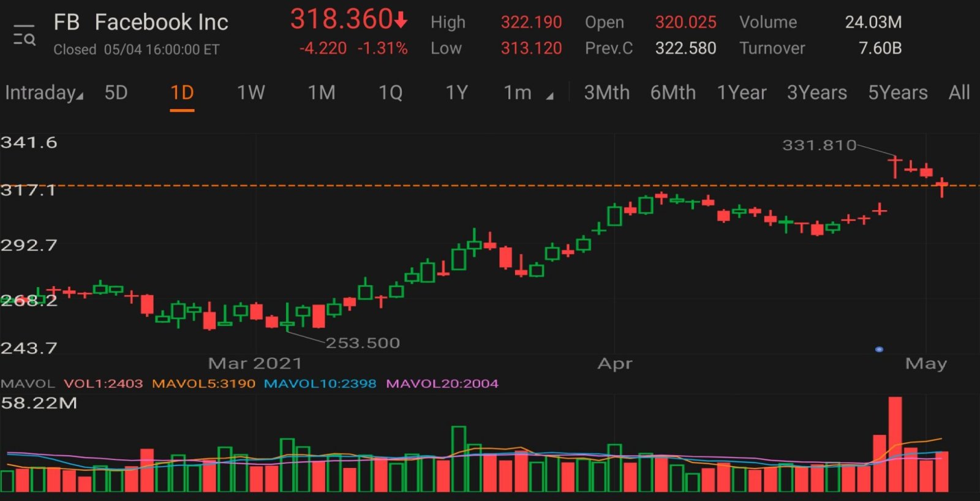Switch to the 1Q chart tab

[x=390, y=92]
